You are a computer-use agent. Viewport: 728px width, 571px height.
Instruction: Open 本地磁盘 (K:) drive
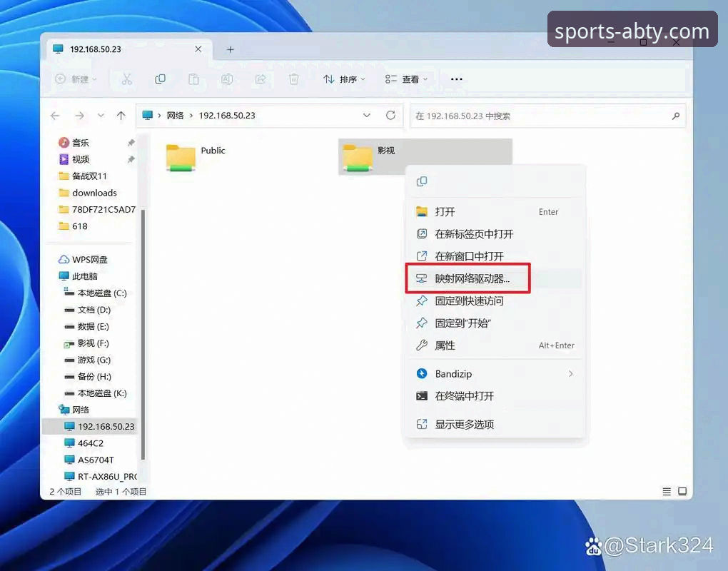[x=95, y=393]
